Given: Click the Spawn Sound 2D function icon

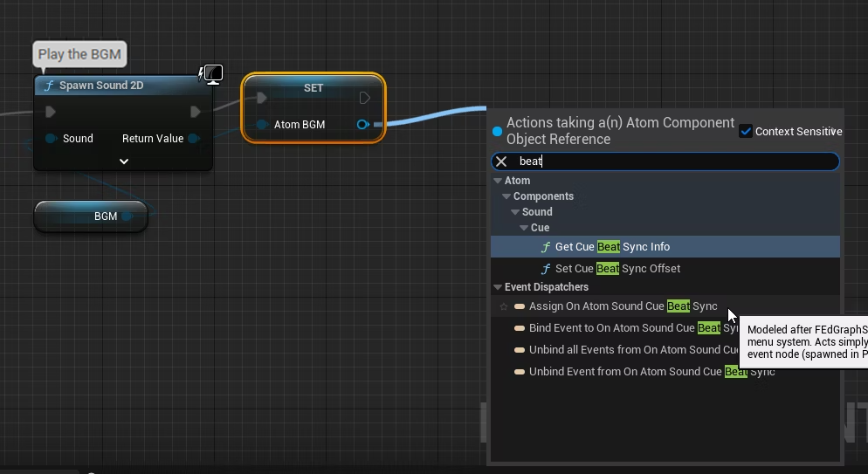Looking at the screenshot, I should click(50, 86).
